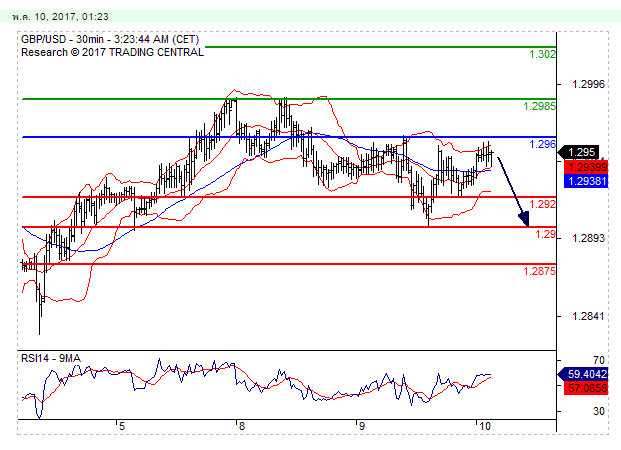The height and width of the screenshot is (450, 621).
Task: Click the price axis value 1.2893
Action: click(589, 238)
